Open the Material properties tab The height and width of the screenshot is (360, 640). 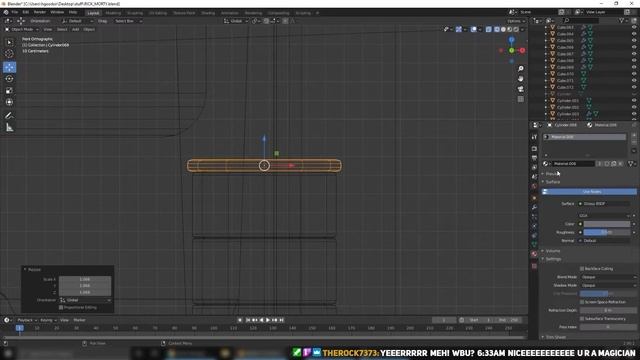coord(534,254)
